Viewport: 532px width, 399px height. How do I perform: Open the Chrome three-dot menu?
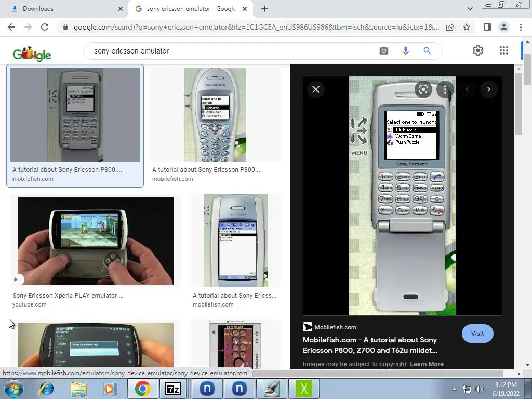point(521,27)
